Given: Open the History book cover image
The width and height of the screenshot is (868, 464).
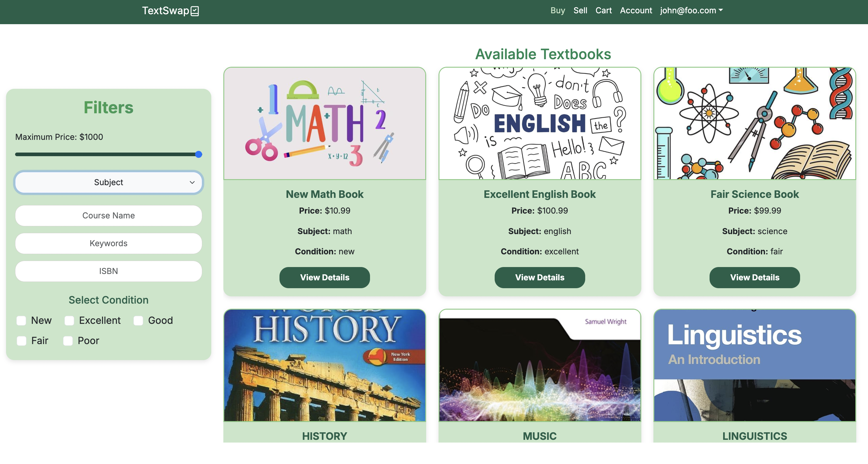Looking at the screenshot, I should click(x=324, y=365).
